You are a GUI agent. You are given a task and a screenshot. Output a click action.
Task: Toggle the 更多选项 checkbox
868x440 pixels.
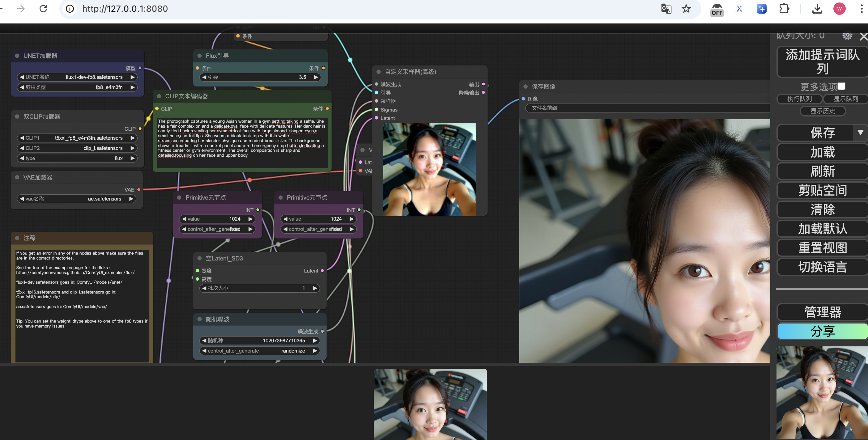click(x=841, y=86)
